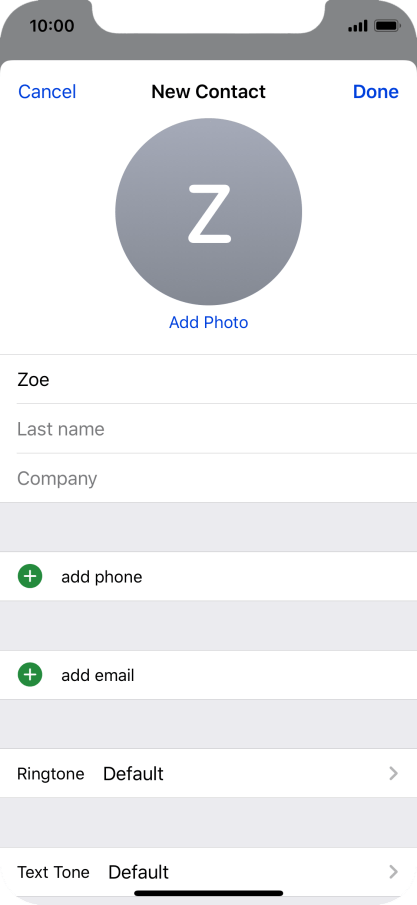417x905 pixels.
Task: Tap the cellular signal strength icon
Action: tap(358, 26)
